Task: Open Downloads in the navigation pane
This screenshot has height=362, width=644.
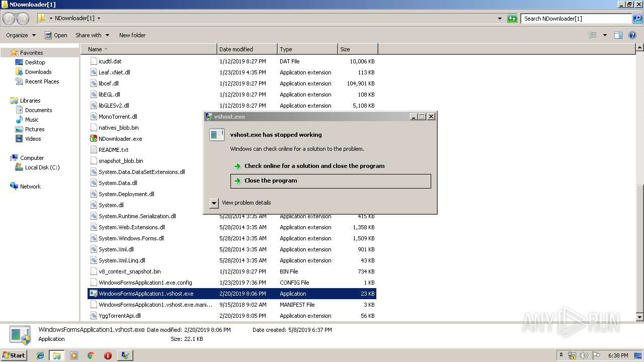Action: [38, 72]
